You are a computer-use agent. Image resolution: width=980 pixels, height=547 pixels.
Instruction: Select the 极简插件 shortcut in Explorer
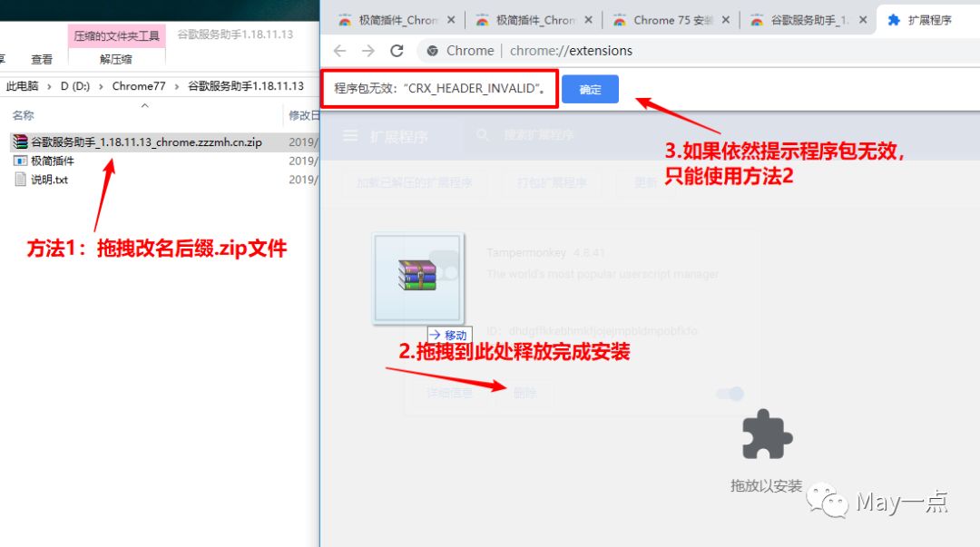click(x=53, y=161)
